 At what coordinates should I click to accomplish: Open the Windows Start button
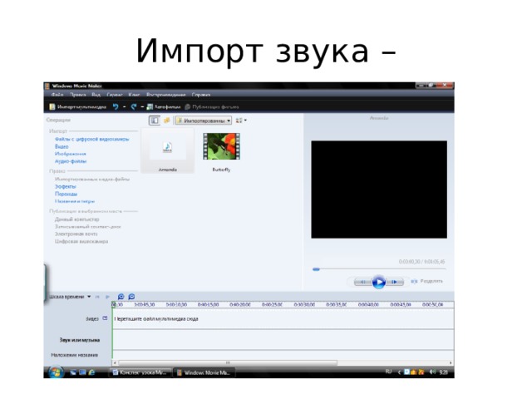[56, 372]
